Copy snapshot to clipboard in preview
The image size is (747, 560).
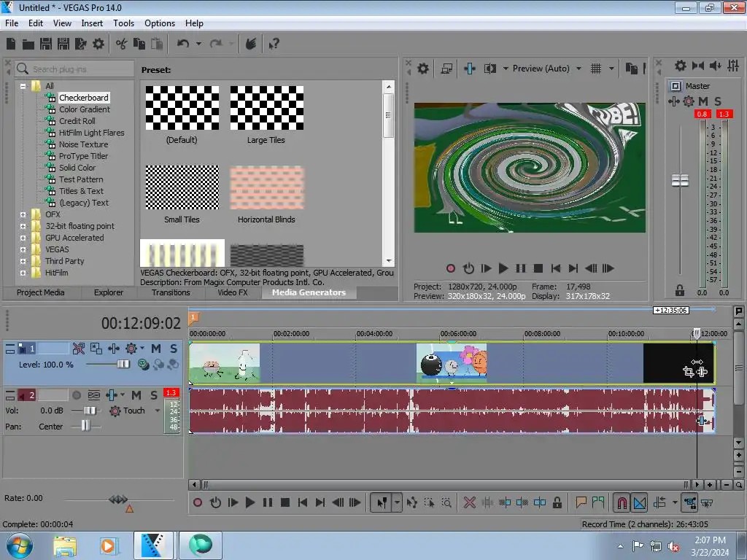point(631,69)
